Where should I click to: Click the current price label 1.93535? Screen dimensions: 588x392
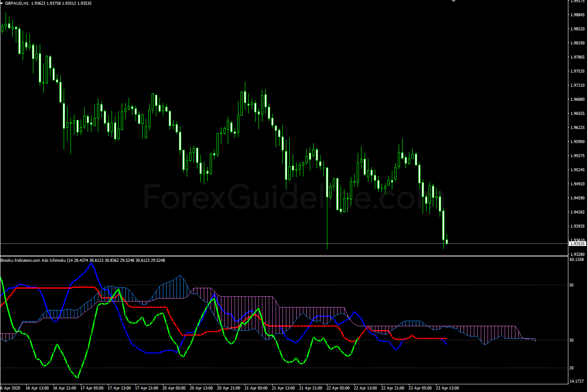click(577, 243)
